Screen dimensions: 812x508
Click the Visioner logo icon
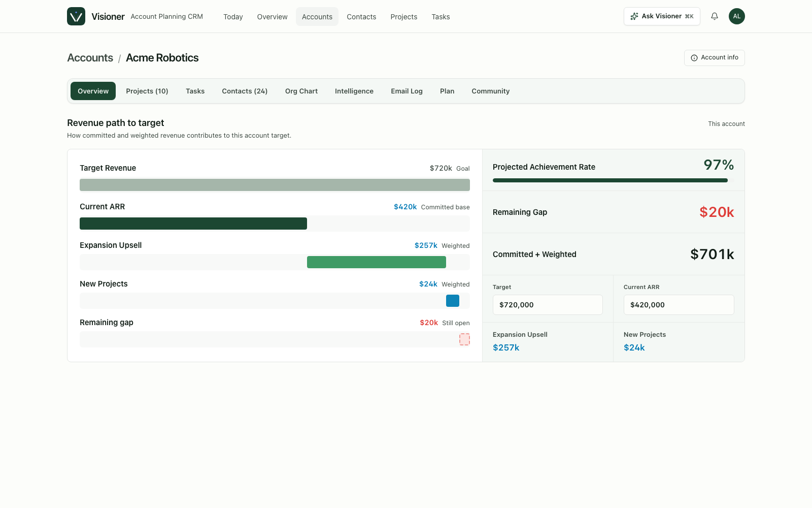[x=76, y=16]
